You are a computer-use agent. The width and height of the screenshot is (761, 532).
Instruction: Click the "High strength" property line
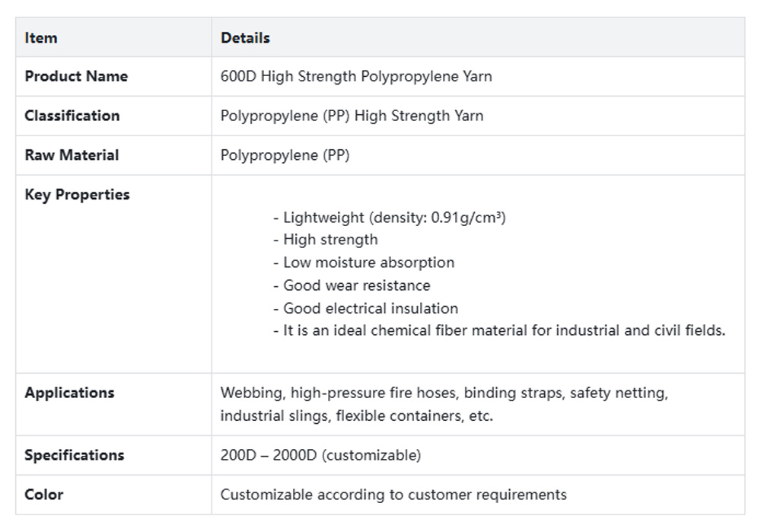tap(326, 240)
